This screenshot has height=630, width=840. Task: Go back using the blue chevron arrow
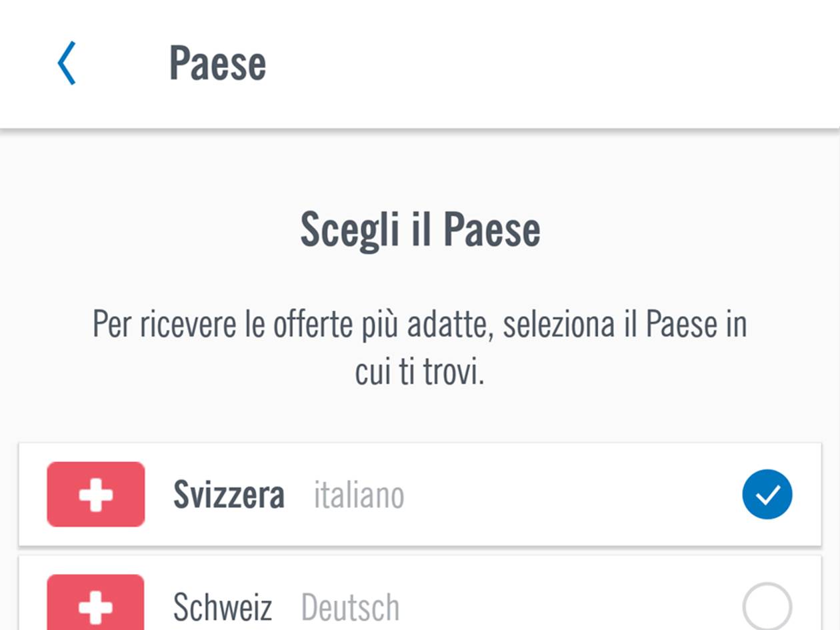[67, 63]
